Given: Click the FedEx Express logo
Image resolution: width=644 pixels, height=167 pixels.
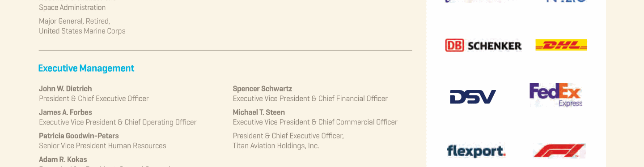Looking at the screenshot, I should 556,95.
